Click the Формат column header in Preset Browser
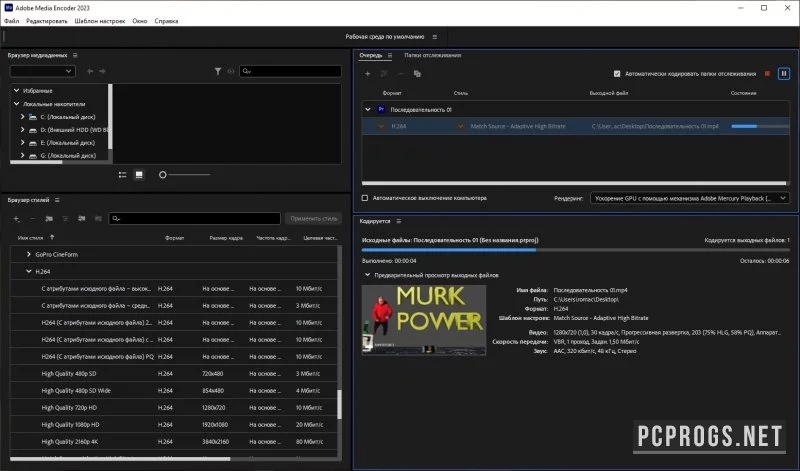This screenshot has height=471, width=800. tap(174, 238)
